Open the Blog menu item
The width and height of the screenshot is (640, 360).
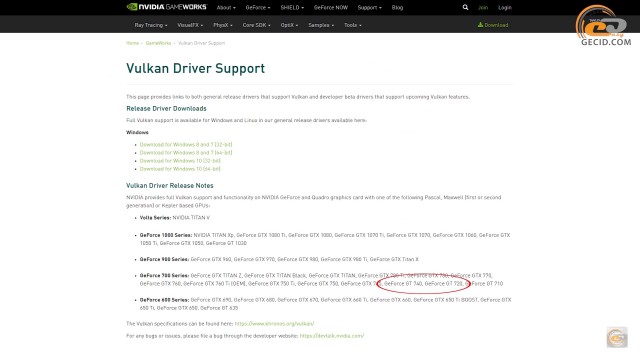click(397, 7)
